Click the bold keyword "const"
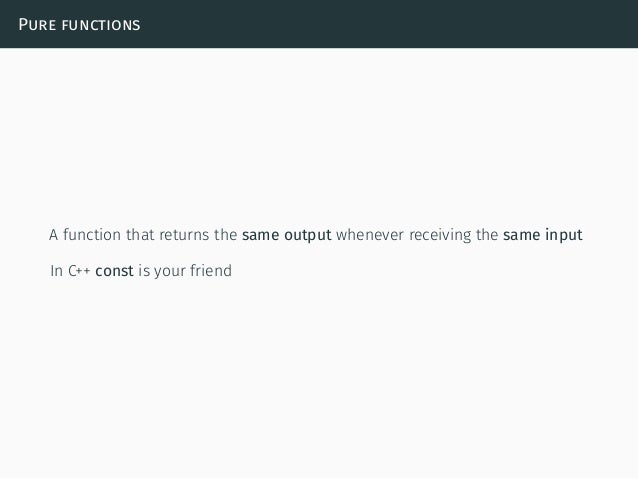The image size is (638, 479). 115,269
